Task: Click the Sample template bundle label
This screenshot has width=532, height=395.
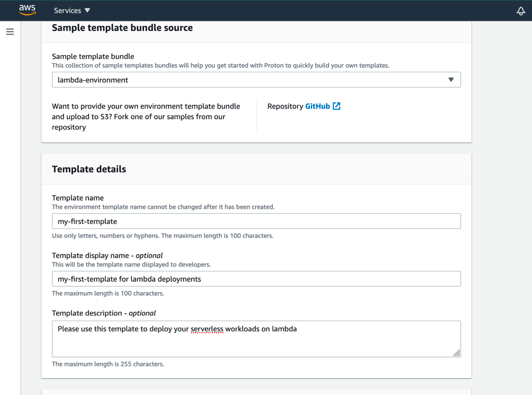Action: [93, 56]
